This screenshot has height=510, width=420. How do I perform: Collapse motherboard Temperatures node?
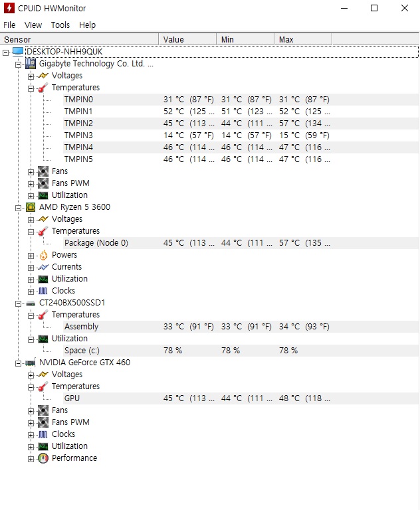click(x=31, y=88)
